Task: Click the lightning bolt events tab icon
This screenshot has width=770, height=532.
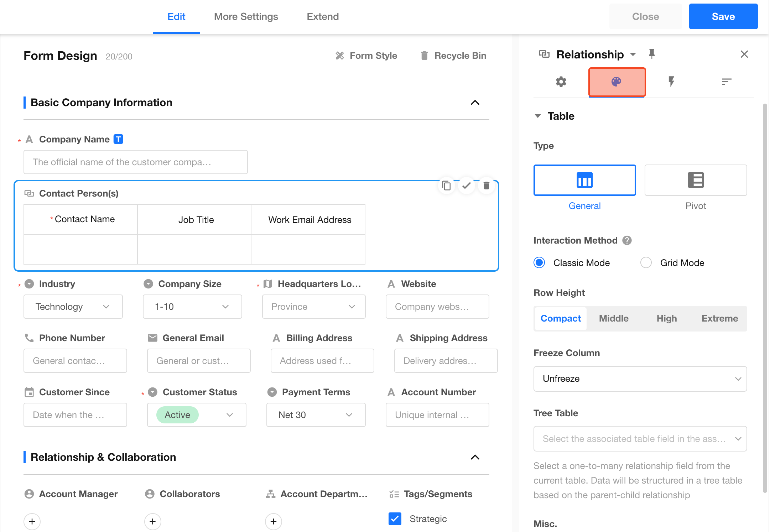Action: pos(671,82)
